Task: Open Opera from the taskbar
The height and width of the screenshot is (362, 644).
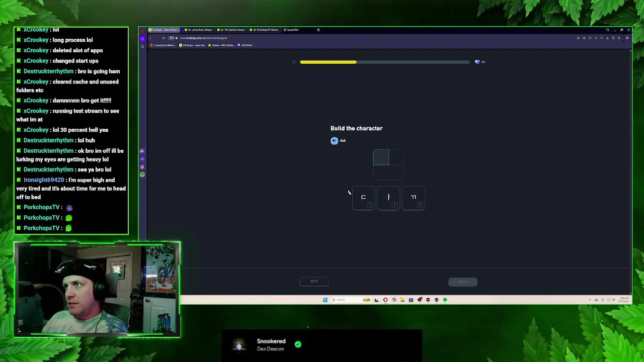Action: pyautogui.click(x=385, y=300)
